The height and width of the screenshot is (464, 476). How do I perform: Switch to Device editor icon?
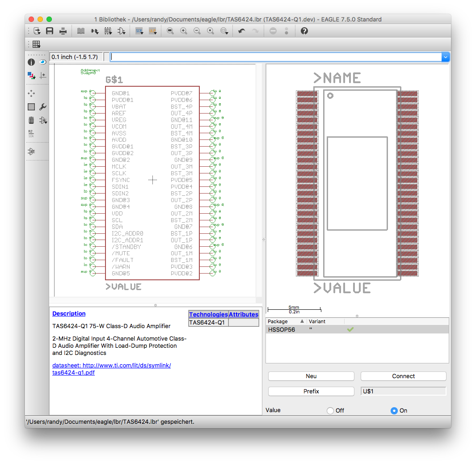pos(95,31)
